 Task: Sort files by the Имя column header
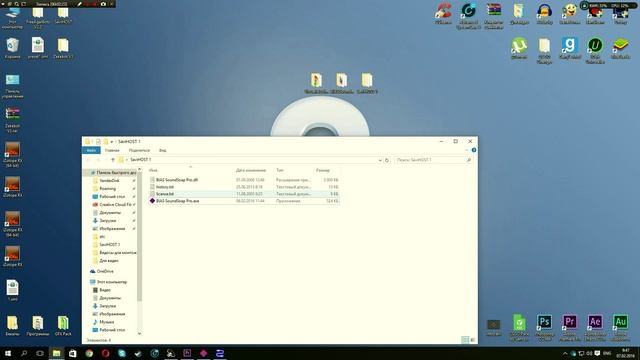coord(153,170)
